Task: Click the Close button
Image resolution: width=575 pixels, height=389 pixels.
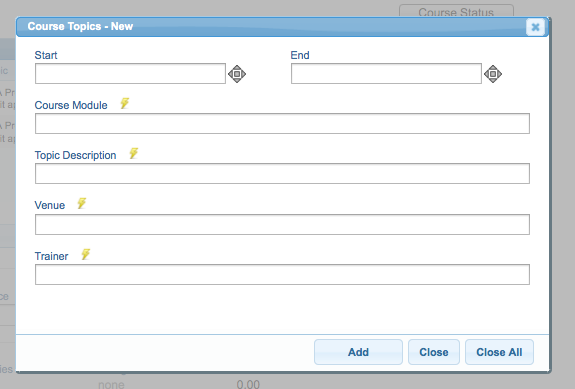Action: tap(434, 352)
